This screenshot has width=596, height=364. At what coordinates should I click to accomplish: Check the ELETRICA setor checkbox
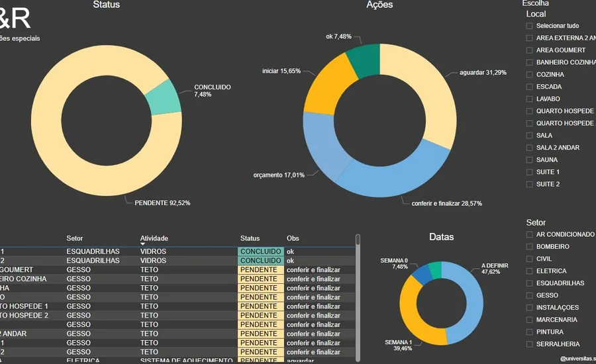(529, 271)
